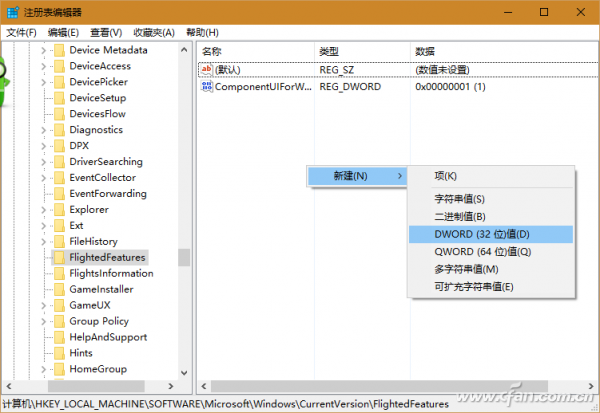This screenshot has width=600, height=413.
Task: Expand the Device Metadata tree node
Action: [43, 50]
